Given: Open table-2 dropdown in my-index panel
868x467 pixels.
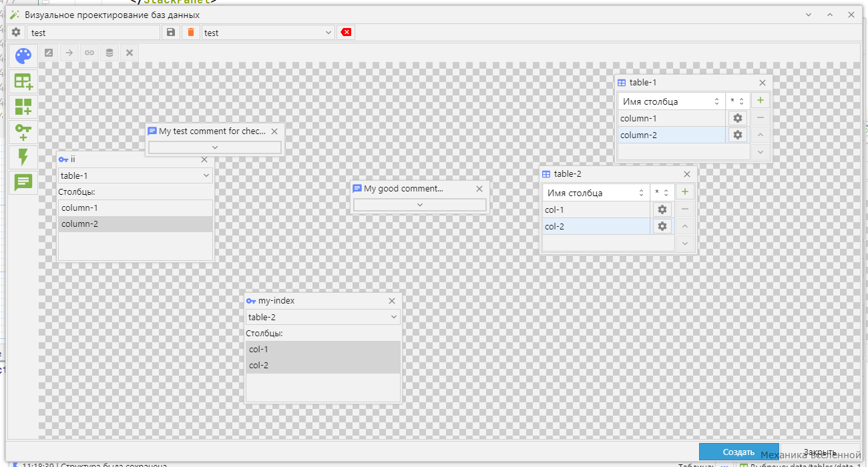Looking at the screenshot, I should tap(323, 317).
